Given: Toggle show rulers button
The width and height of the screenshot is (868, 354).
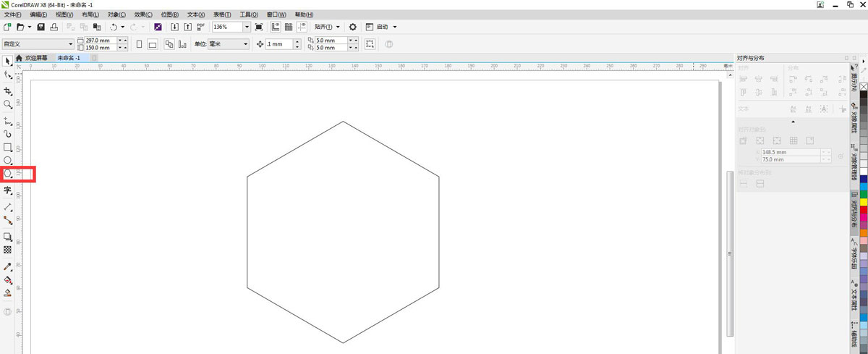Looking at the screenshot, I should point(276,27).
